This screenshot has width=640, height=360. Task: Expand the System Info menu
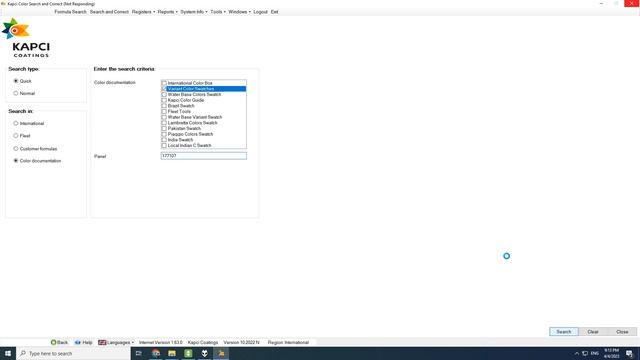click(194, 12)
